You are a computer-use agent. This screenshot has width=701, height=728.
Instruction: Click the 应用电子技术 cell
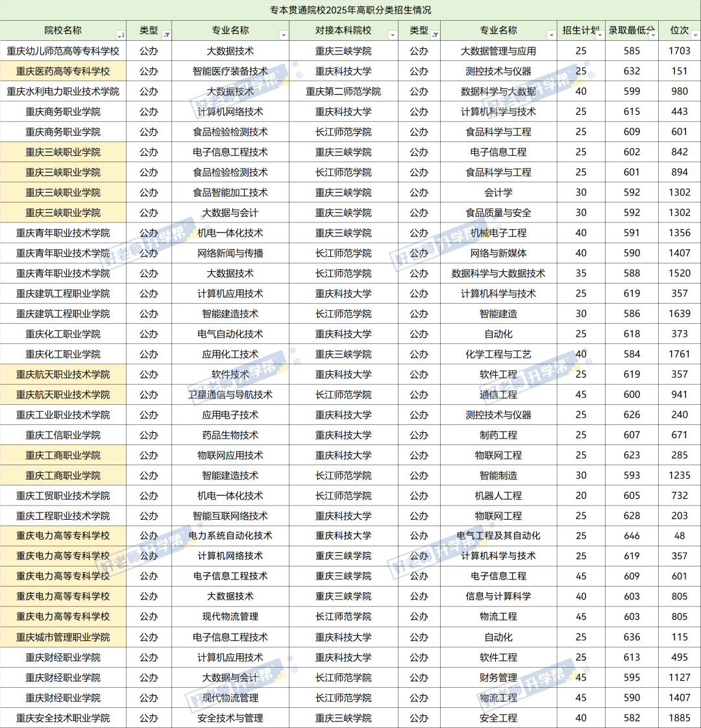230,415
